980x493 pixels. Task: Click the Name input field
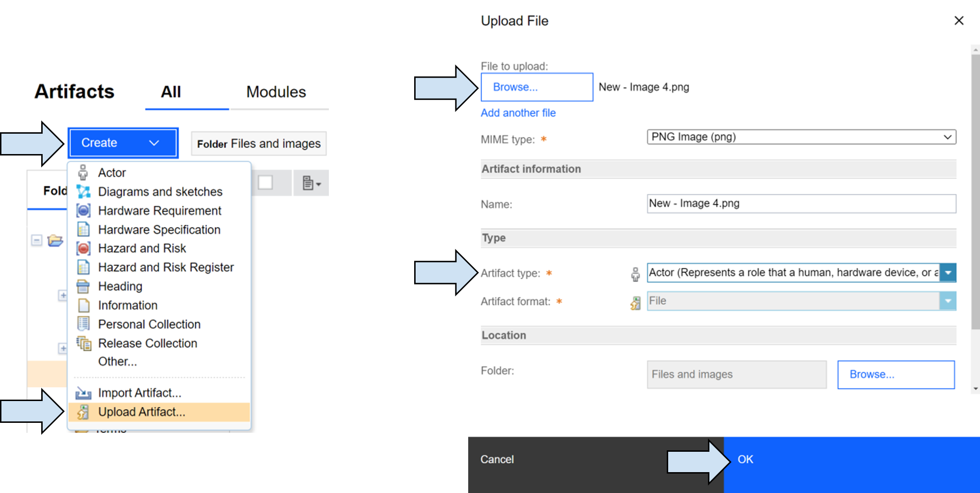click(801, 204)
